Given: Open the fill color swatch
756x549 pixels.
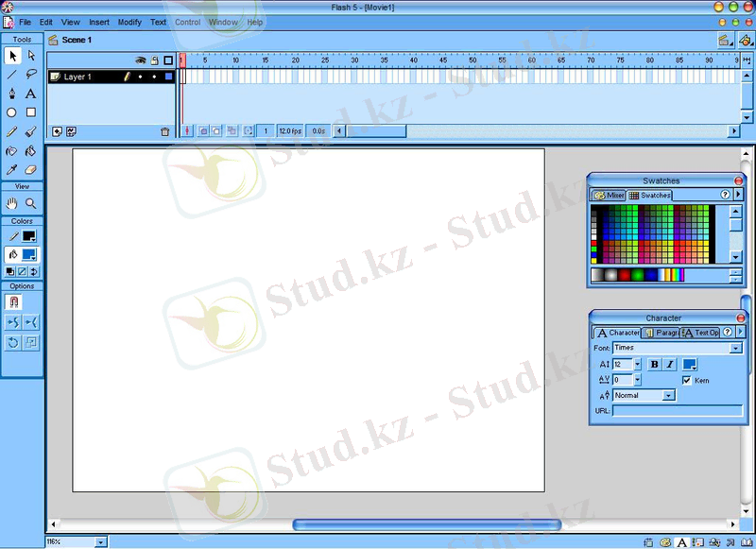Looking at the screenshot, I should pos(29,254).
